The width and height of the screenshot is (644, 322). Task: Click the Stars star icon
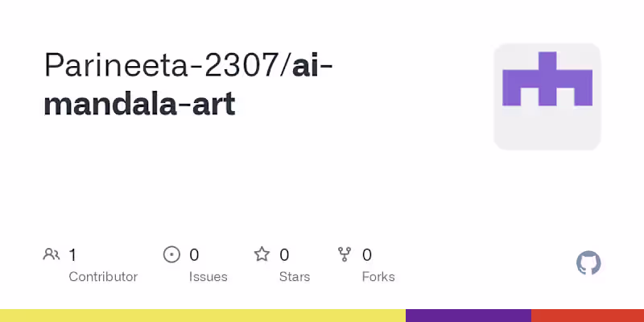(x=262, y=255)
